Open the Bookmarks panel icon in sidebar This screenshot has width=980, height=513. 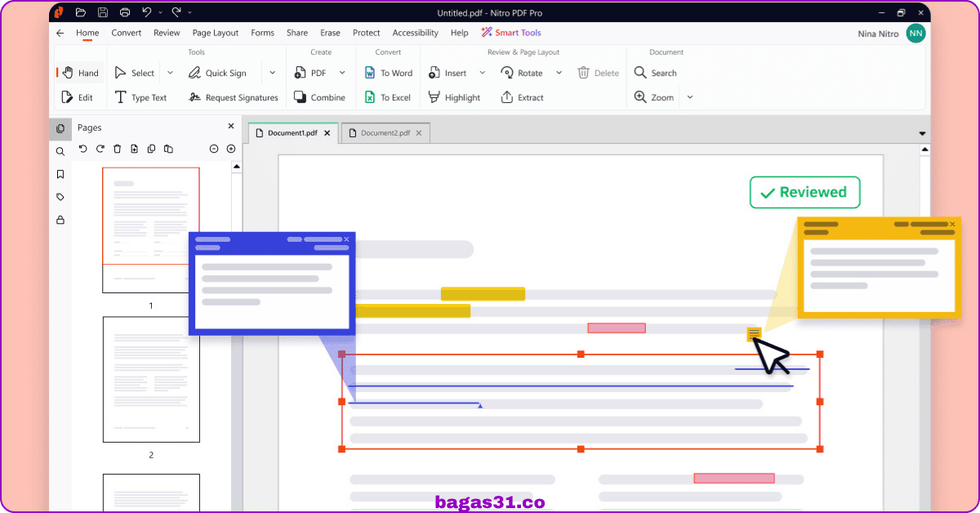(x=60, y=174)
